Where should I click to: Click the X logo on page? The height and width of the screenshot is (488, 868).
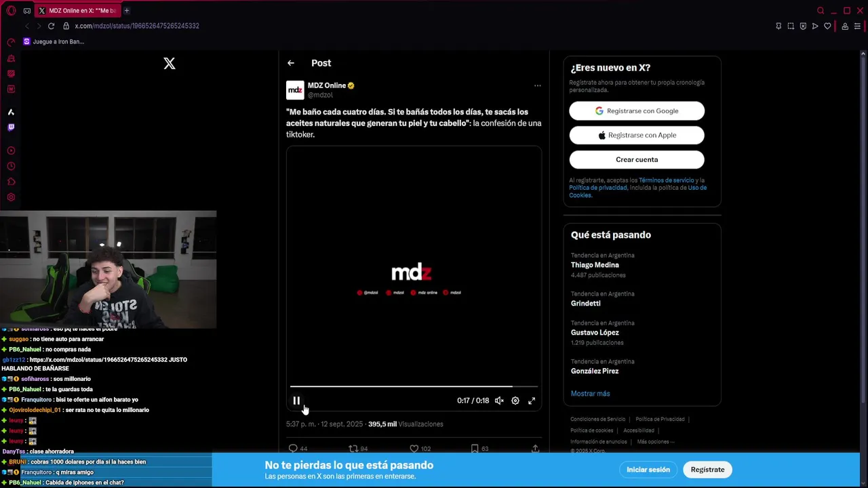pyautogui.click(x=170, y=63)
